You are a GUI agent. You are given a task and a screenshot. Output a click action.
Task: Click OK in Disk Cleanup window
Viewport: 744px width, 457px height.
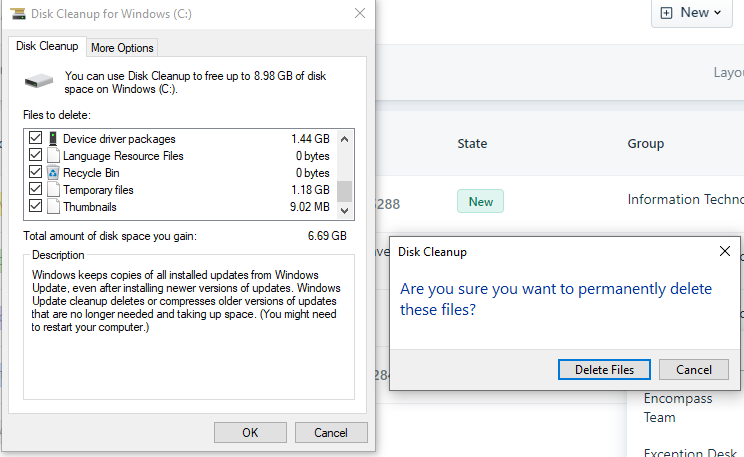pos(250,433)
